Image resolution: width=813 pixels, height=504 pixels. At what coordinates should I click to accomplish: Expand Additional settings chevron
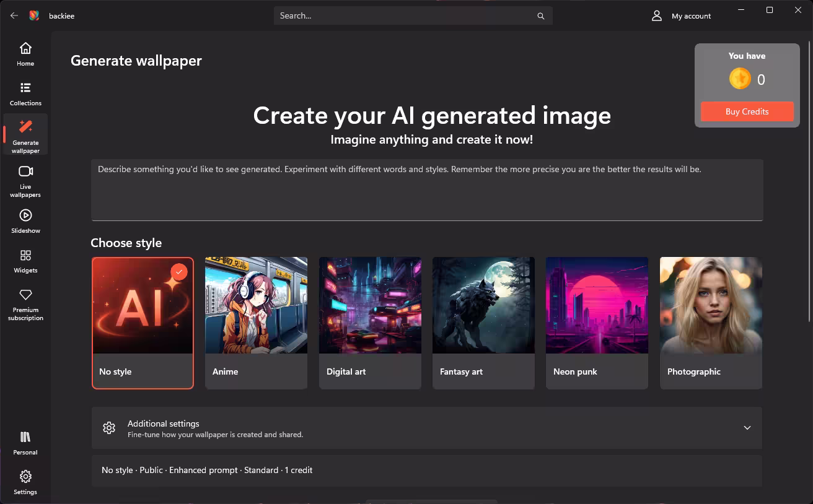pyautogui.click(x=747, y=428)
